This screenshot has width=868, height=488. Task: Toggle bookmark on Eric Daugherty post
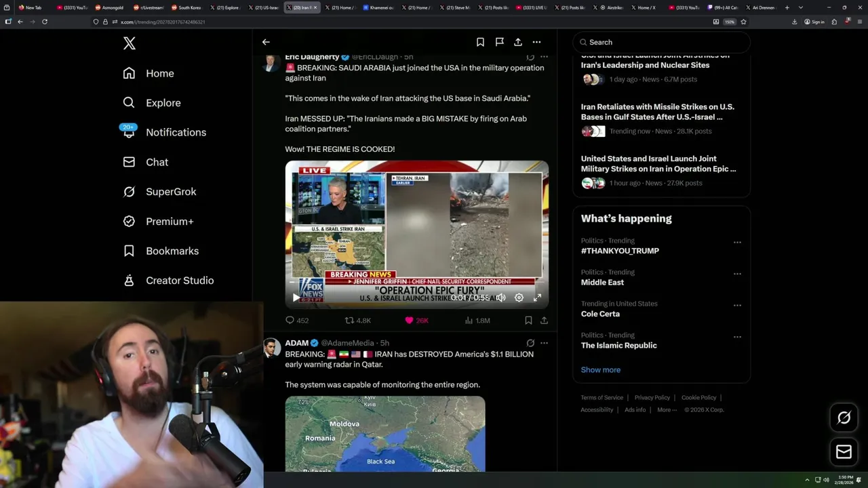528,321
